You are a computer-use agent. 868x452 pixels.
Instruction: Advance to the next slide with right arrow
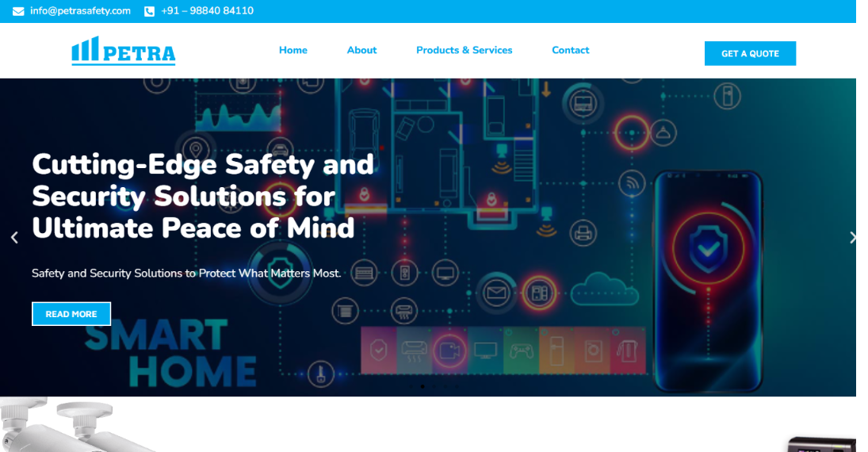tap(852, 237)
